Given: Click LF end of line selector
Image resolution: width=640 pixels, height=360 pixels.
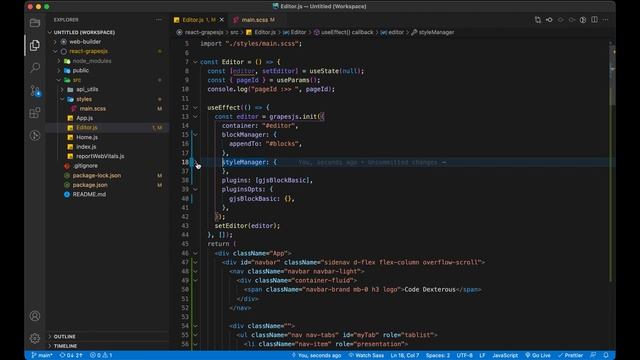Looking at the screenshot, I should pos(482,355).
